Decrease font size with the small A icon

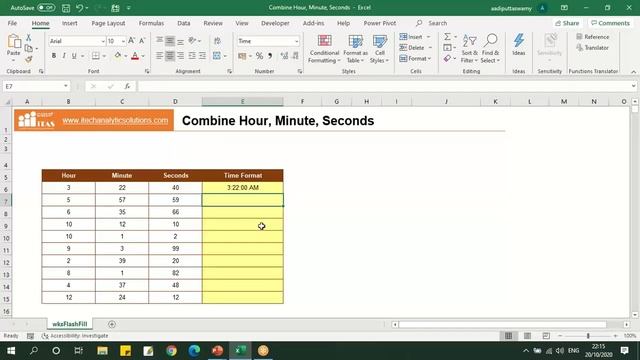(142, 41)
